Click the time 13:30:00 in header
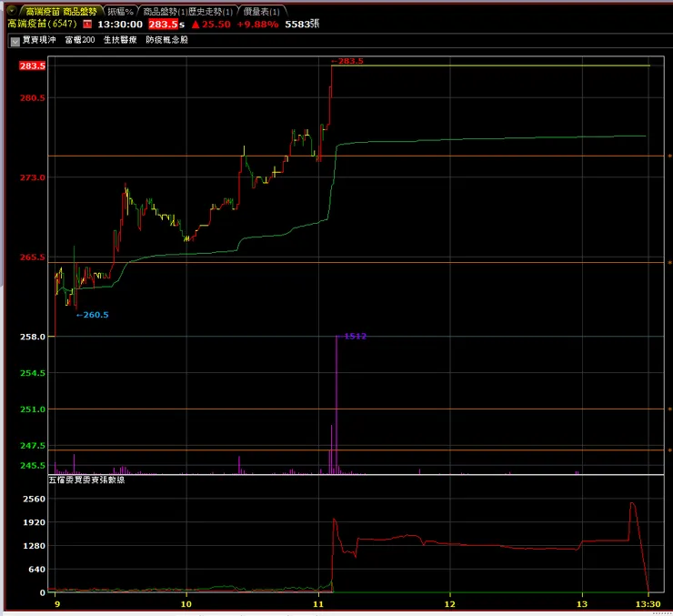This screenshot has width=673, height=616. (x=120, y=24)
